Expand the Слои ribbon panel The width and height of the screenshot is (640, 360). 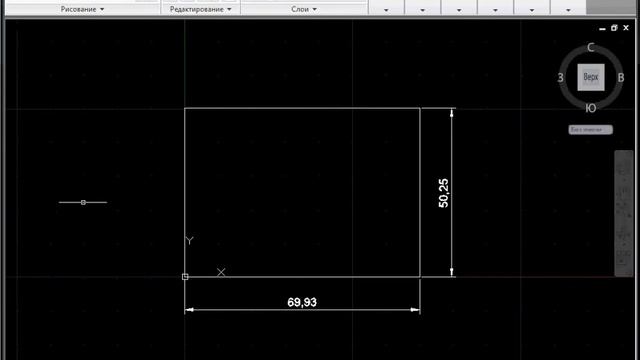(x=304, y=9)
